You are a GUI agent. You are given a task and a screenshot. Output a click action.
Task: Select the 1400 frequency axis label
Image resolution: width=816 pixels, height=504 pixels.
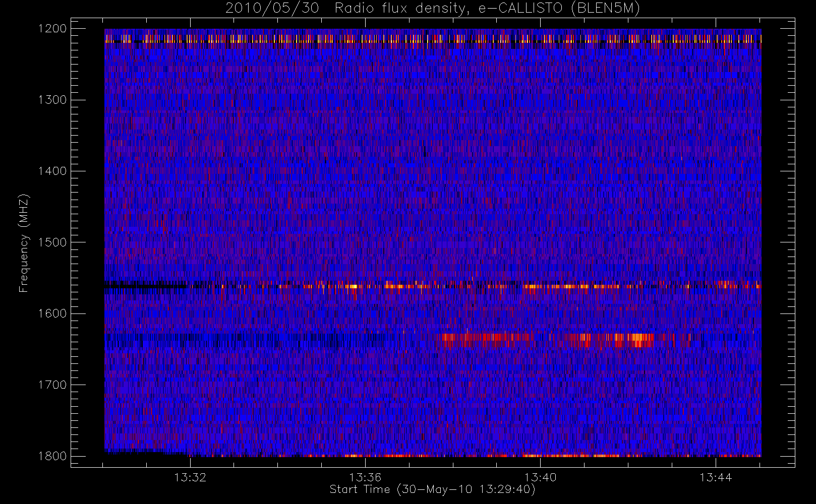click(52, 171)
